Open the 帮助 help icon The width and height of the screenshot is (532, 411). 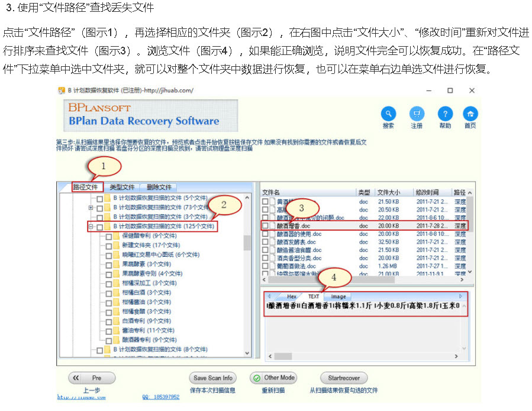click(445, 114)
